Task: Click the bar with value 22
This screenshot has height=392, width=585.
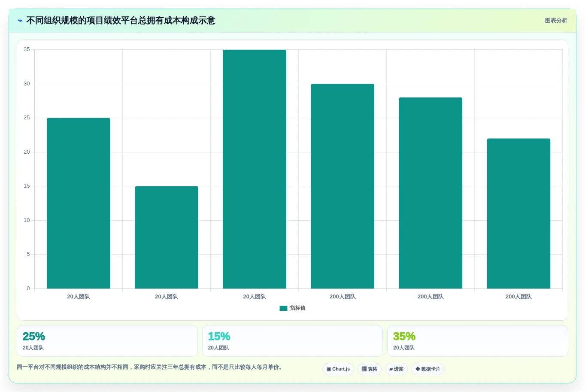Action: coord(518,213)
